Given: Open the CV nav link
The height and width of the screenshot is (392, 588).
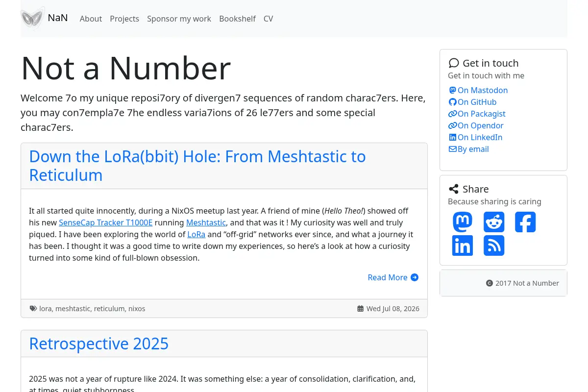Looking at the screenshot, I should 268,19.
